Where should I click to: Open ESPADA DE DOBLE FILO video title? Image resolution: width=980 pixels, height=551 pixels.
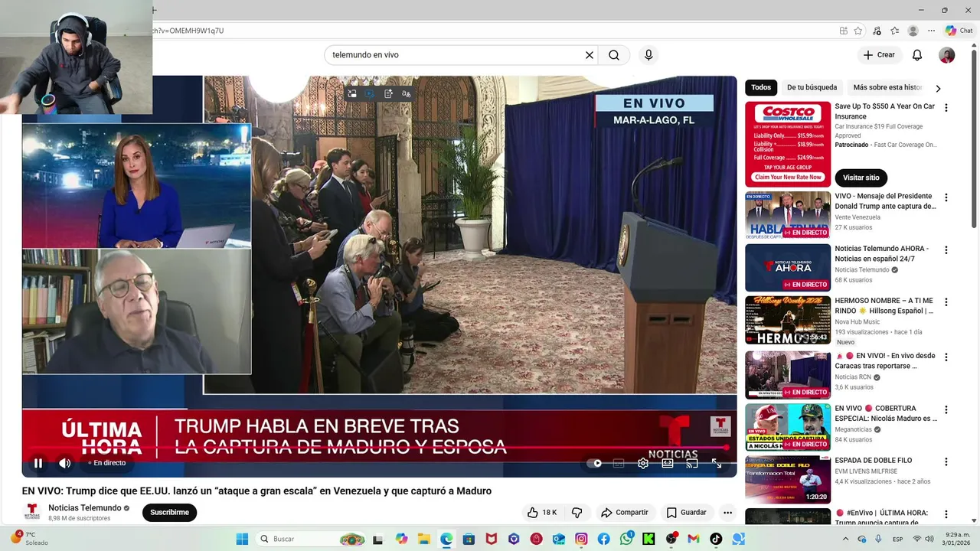pos(873,461)
